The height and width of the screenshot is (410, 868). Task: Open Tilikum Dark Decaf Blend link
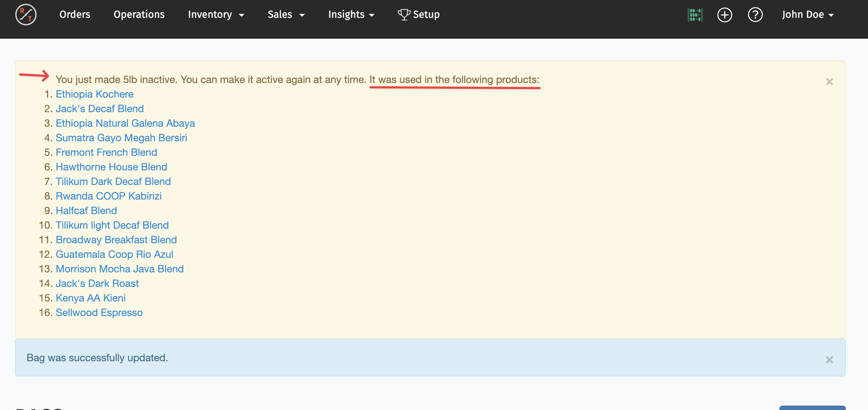113,181
